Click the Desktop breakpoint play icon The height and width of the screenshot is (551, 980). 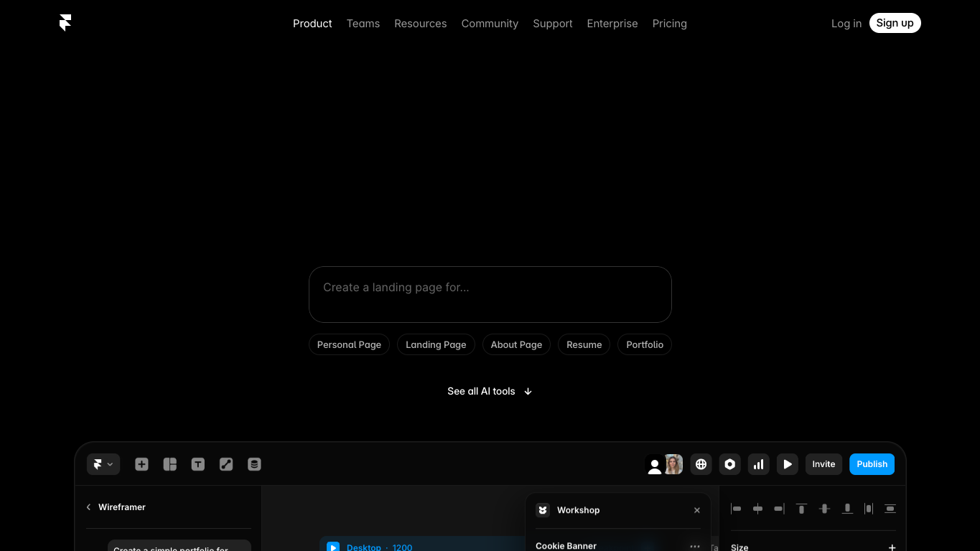pyautogui.click(x=333, y=547)
